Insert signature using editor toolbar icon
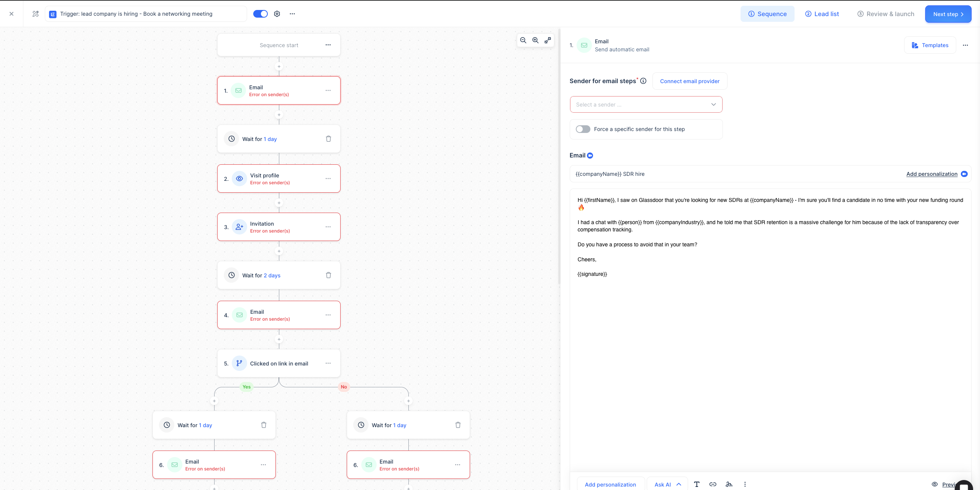The image size is (980, 490). (x=729, y=484)
